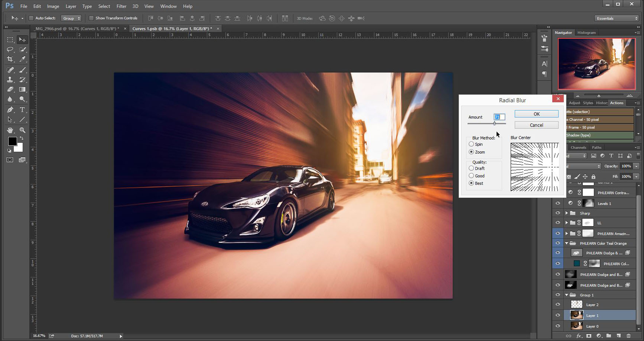The height and width of the screenshot is (341, 644).
Task: Toggle Quick Mask mode icon
Action: tap(10, 160)
